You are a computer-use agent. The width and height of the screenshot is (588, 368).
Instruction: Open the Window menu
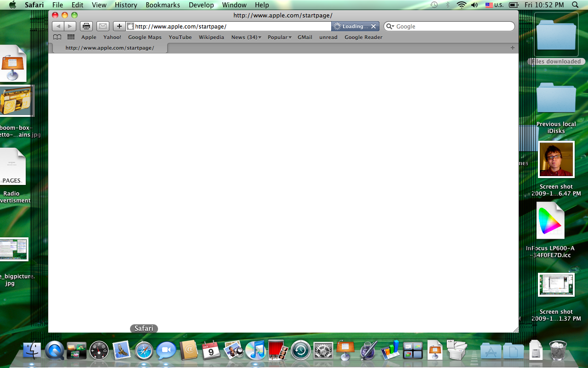234,5
